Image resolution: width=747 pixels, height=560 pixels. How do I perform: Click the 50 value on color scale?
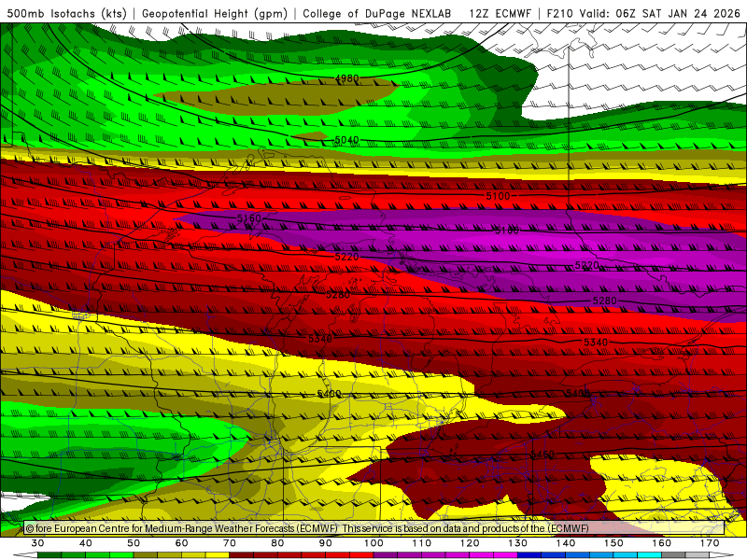click(134, 543)
